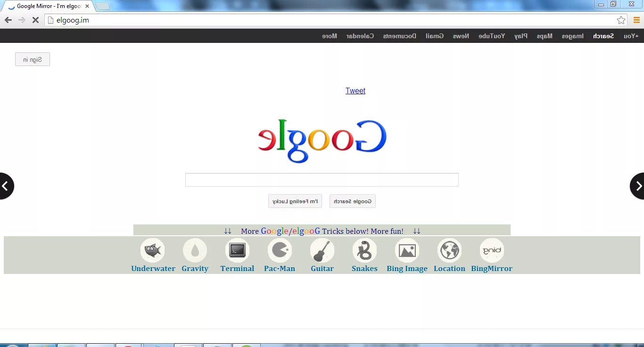Image resolution: width=644 pixels, height=347 pixels.
Task: Launch the Terminal monitor icon
Action: tap(237, 250)
